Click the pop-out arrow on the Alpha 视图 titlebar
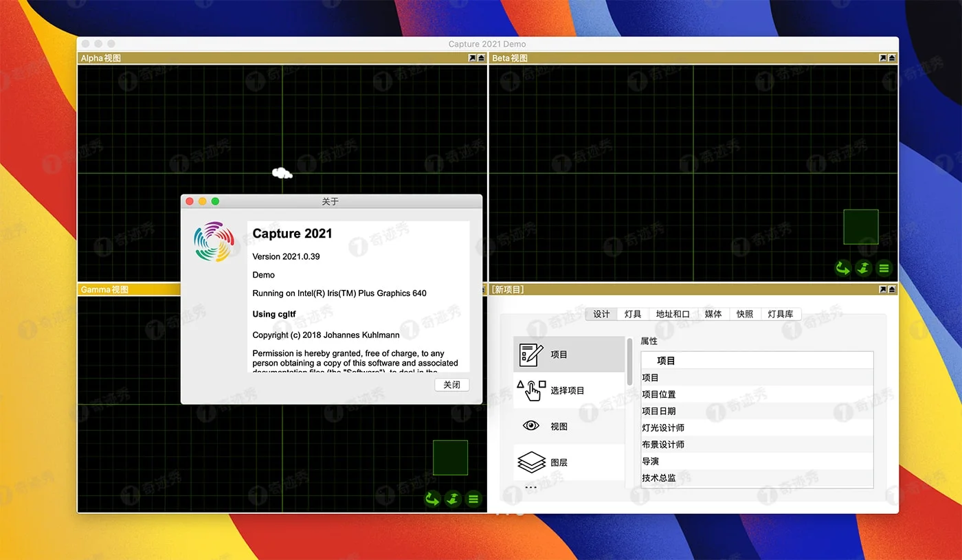The image size is (962, 560). (471, 58)
